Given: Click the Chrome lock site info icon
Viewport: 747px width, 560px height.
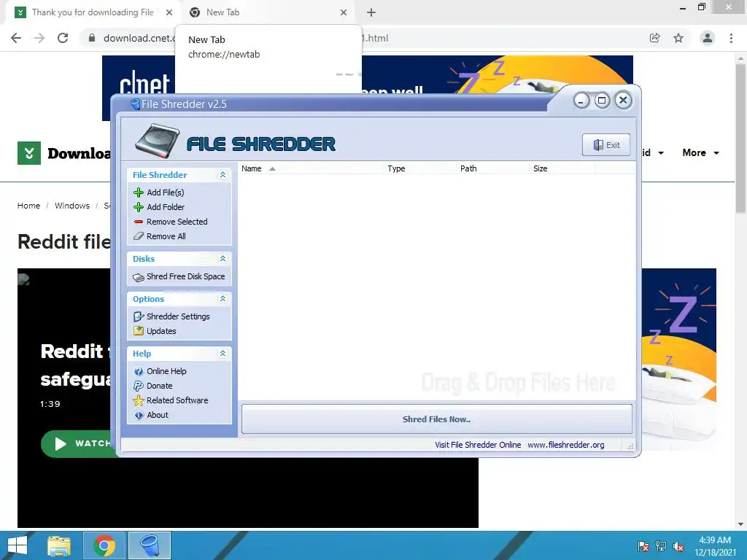Looking at the screenshot, I should 92,38.
